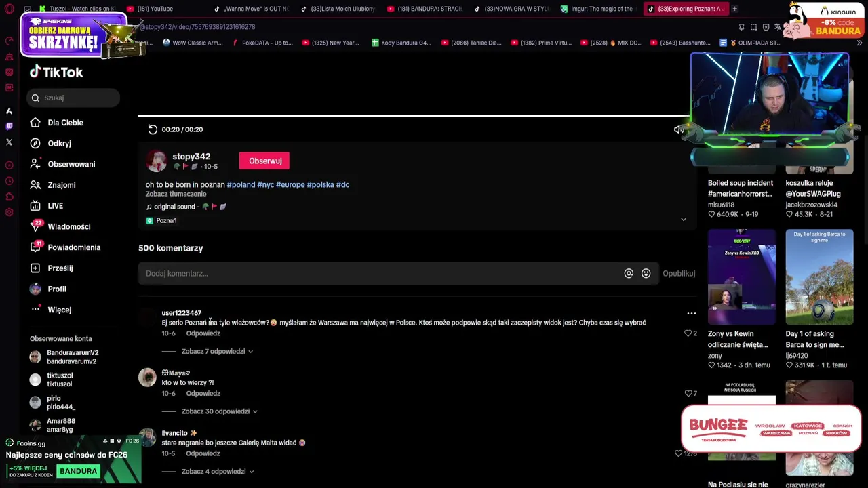This screenshot has width=868, height=488.
Task: Open Więcej menu in sidebar
Action: (59, 310)
